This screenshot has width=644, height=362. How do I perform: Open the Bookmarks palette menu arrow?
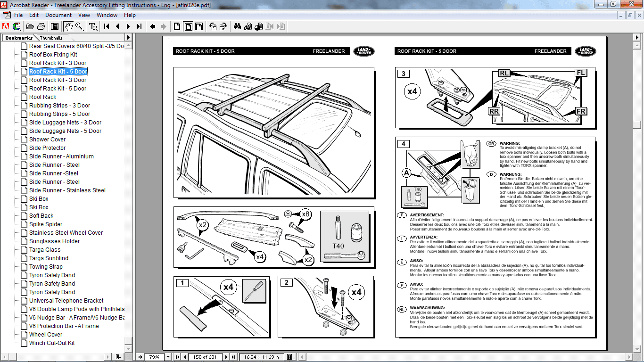pos(128,37)
